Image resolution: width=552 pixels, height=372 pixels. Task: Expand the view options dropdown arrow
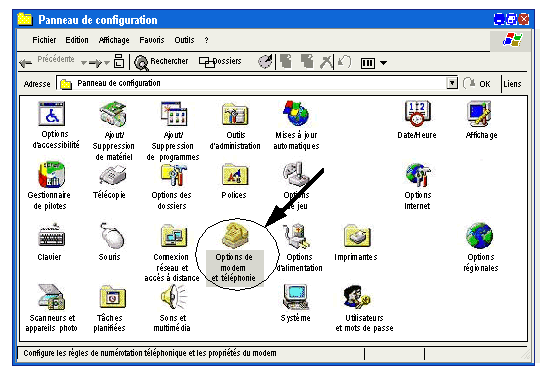384,63
